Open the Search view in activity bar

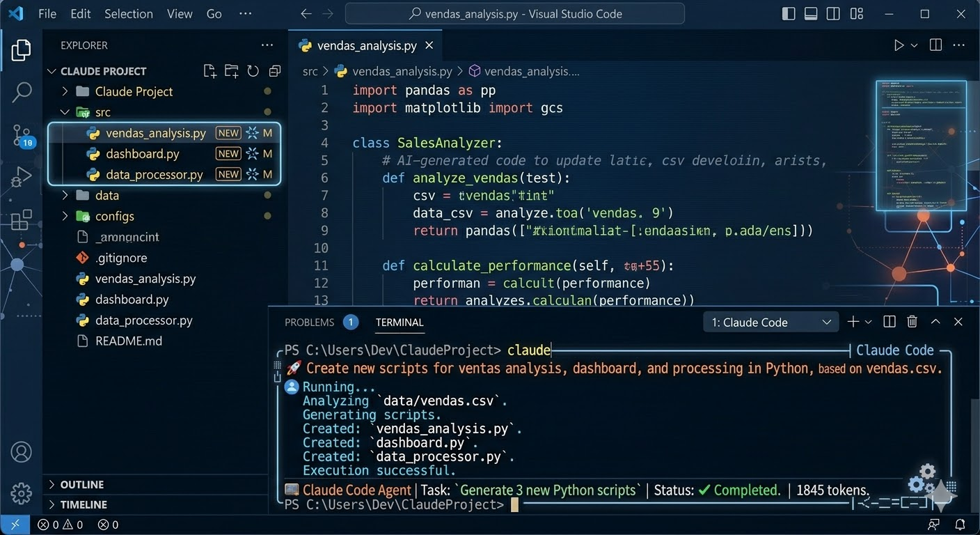click(22, 91)
